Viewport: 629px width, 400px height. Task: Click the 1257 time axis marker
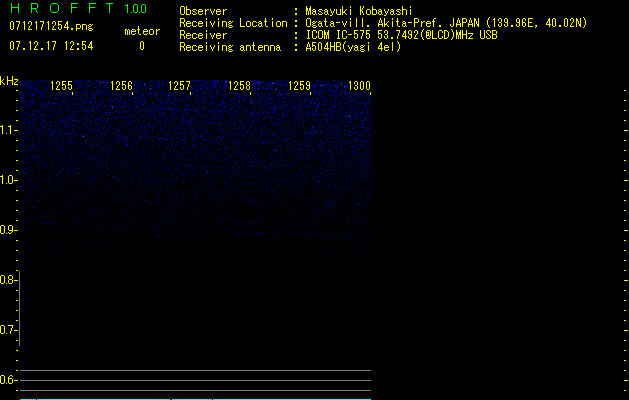(x=179, y=86)
